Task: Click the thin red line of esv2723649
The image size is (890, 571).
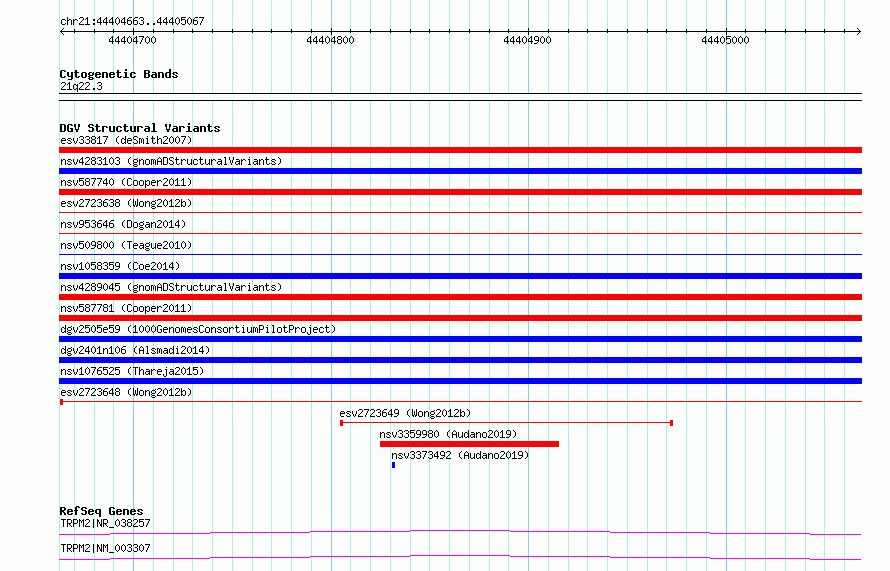Action: point(506,423)
